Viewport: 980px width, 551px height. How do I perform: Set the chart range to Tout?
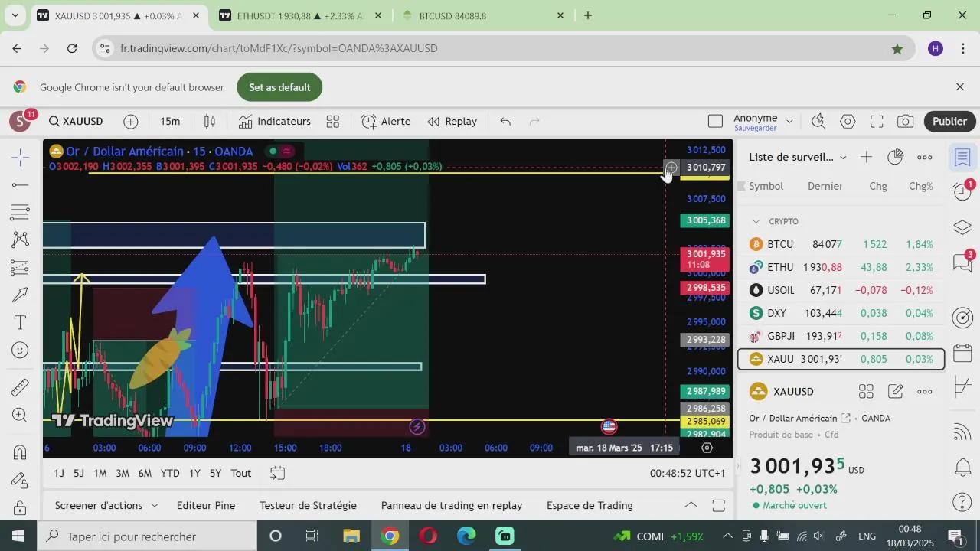click(x=241, y=474)
